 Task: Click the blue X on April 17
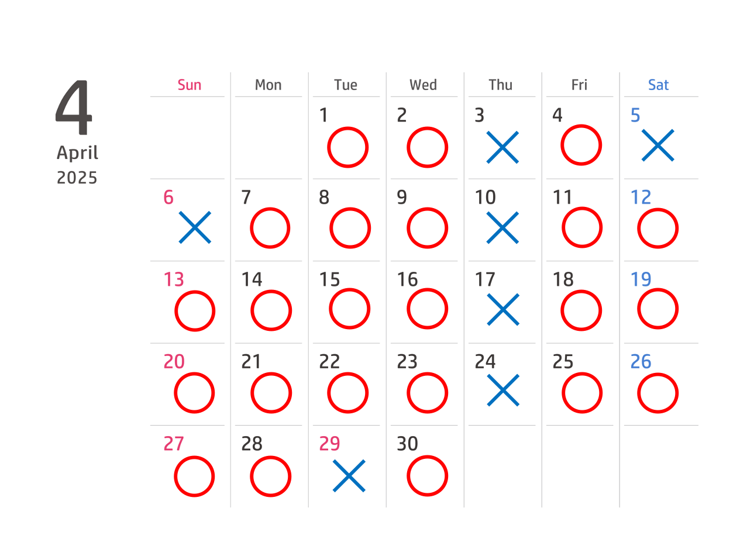point(502,309)
